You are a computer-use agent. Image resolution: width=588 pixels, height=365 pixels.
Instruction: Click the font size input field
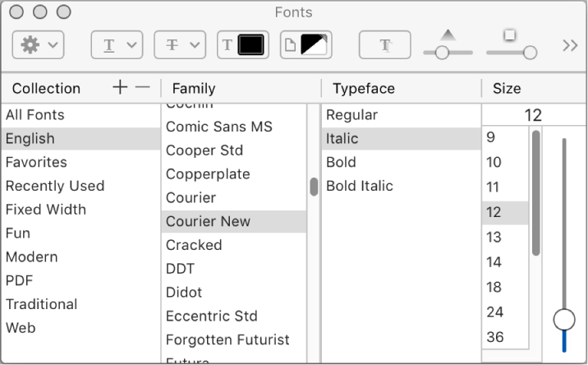534,115
